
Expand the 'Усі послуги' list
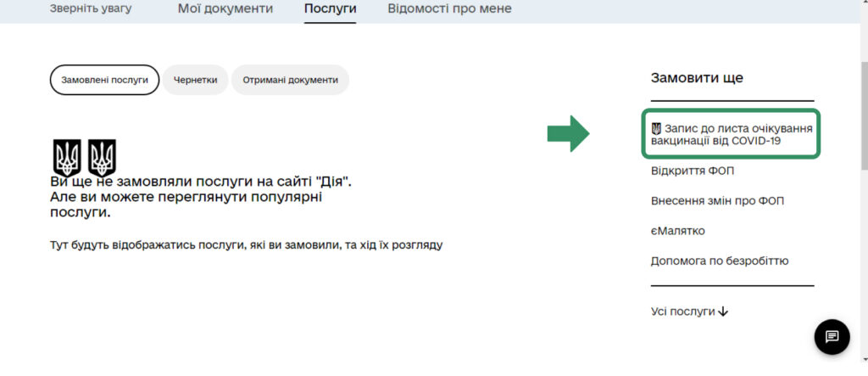tap(689, 311)
